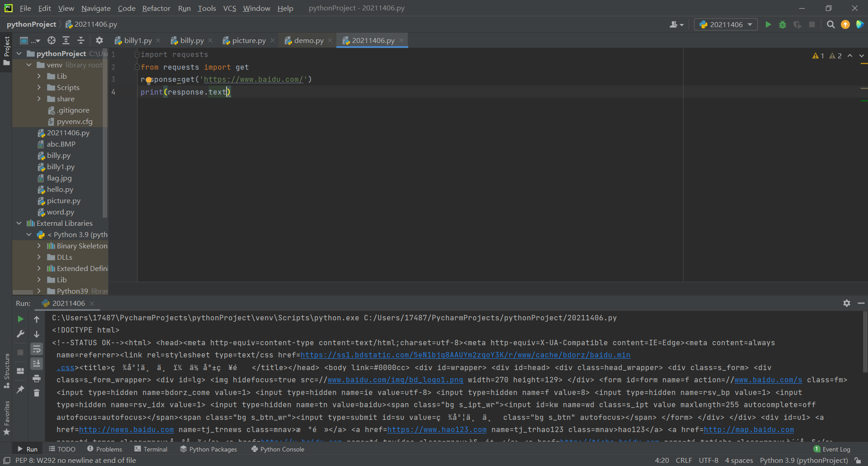868x466 pixels.
Task: Expand the share folder
Action: 39,99
